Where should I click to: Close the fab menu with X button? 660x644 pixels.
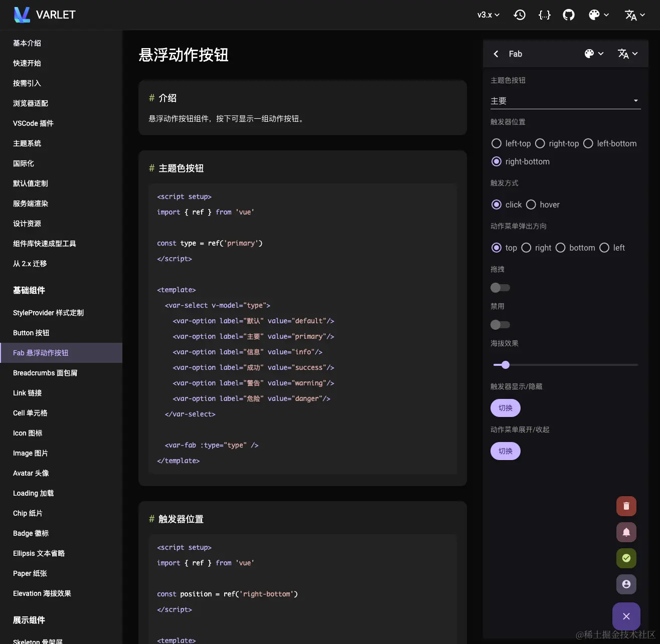[626, 616]
